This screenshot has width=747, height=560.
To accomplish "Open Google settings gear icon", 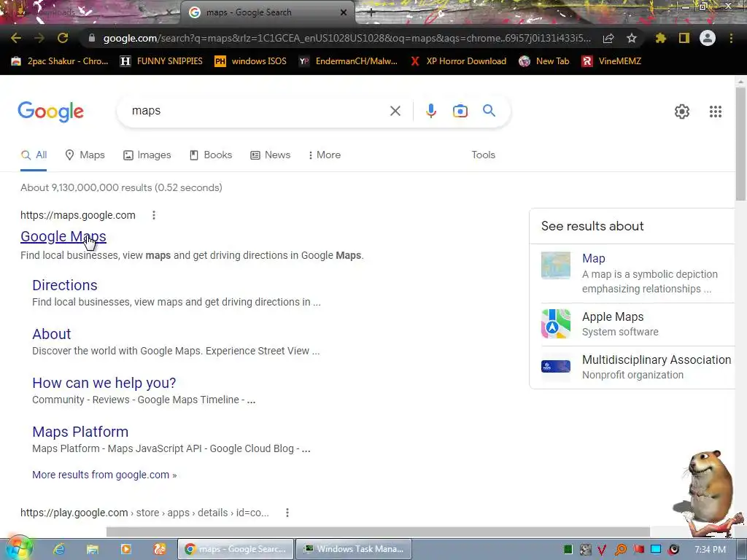I will (x=682, y=112).
